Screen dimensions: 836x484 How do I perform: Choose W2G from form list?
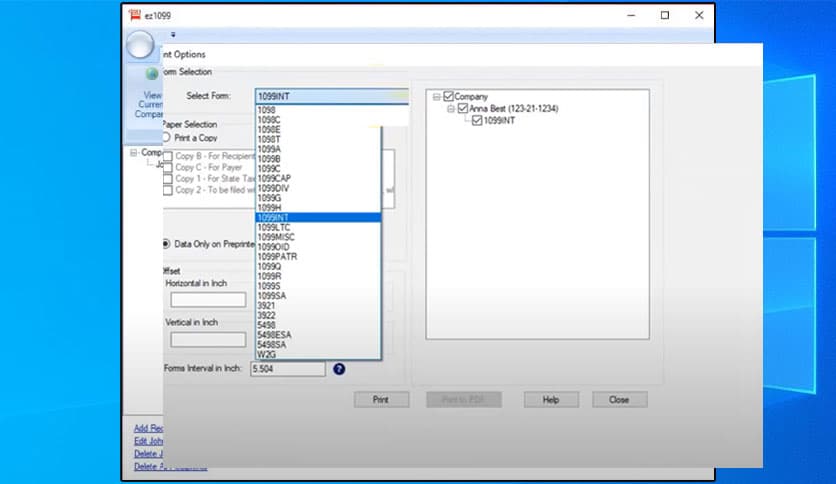[x=318, y=354]
